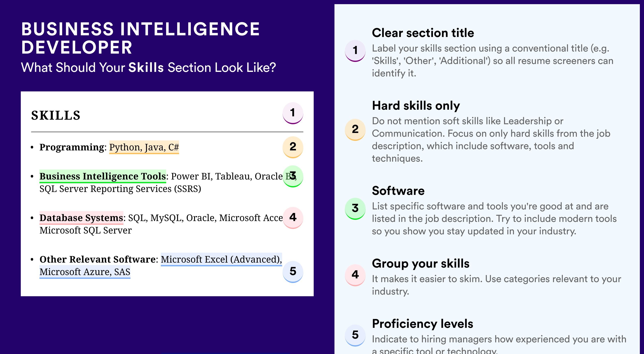Click highlighted 'Microsoft Excel (Advanced)' text
644x354 pixels.
point(221,259)
